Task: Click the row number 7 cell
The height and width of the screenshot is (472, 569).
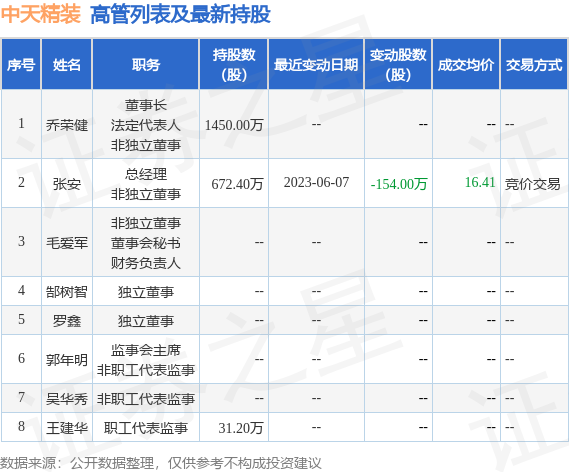Action: [x=21, y=397]
